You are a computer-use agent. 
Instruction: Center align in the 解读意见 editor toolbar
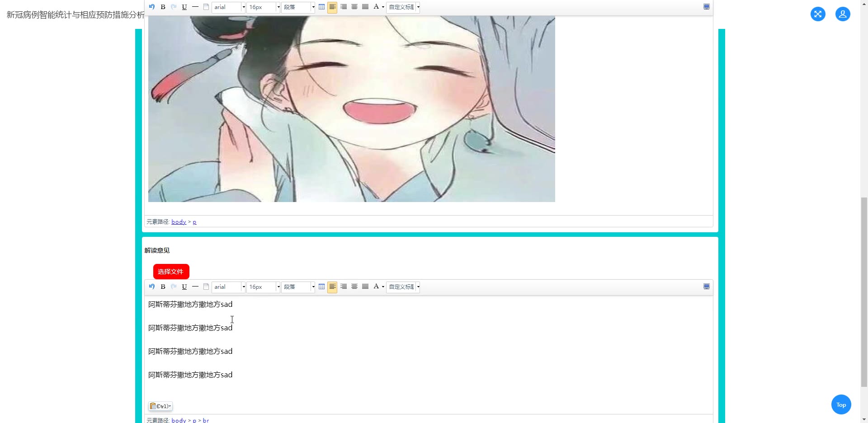[354, 287]
